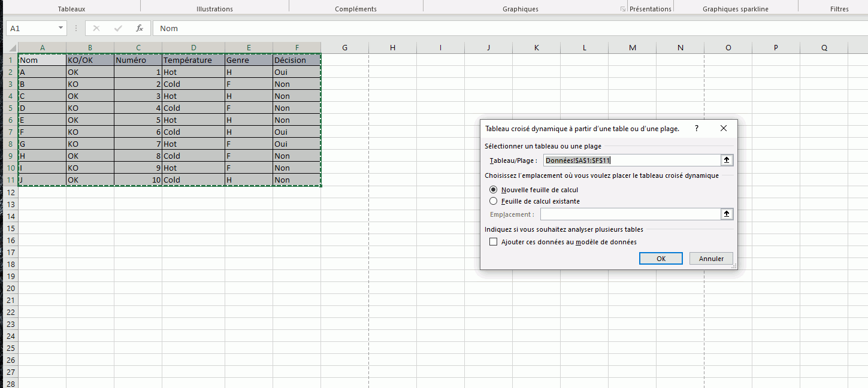Click range selector icon beside Tableau/Plage field
The height and width of the screenshot is (388, 868).
[727, 160]
